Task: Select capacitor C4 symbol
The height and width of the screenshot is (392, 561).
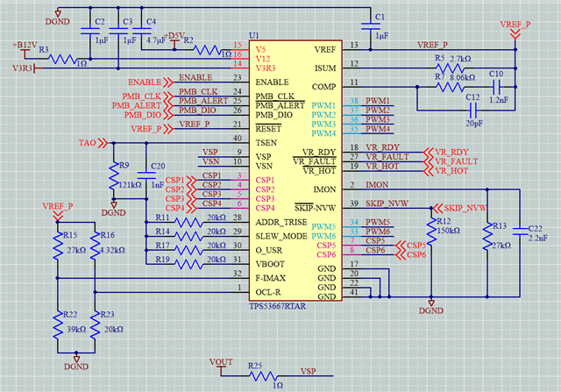Action: (x=142, y=31)
